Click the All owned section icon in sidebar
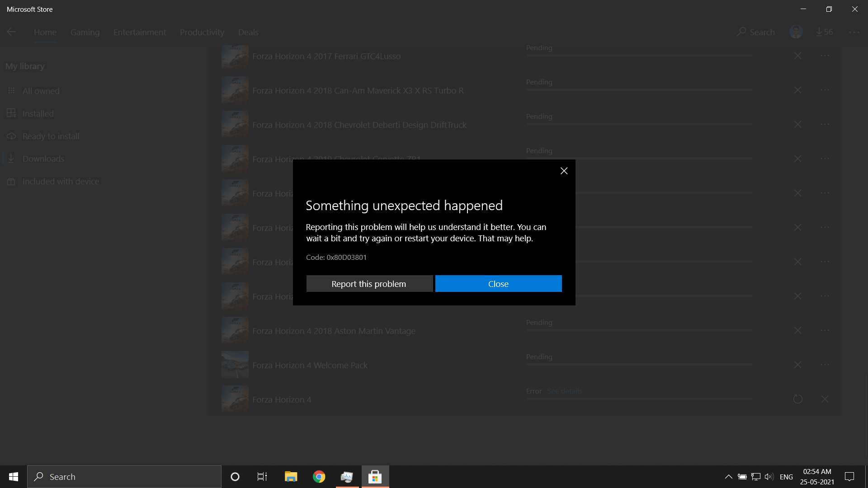 [11, 90]
